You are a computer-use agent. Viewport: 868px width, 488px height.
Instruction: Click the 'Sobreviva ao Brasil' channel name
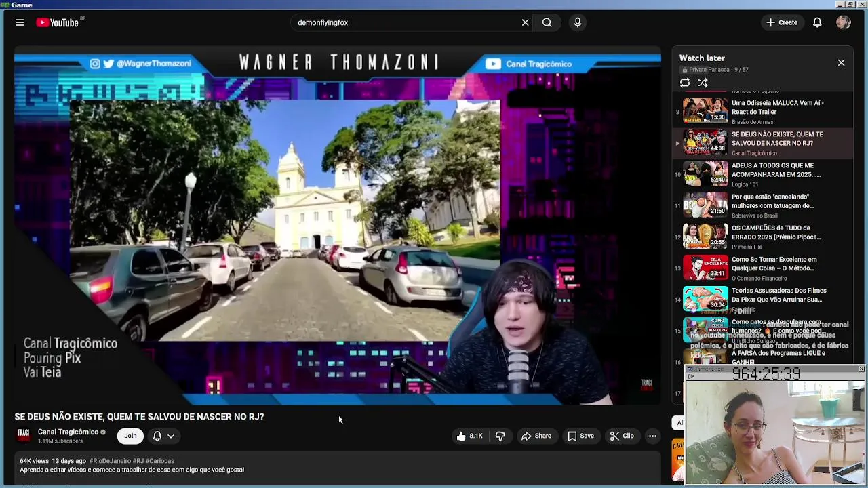[755, 216]
